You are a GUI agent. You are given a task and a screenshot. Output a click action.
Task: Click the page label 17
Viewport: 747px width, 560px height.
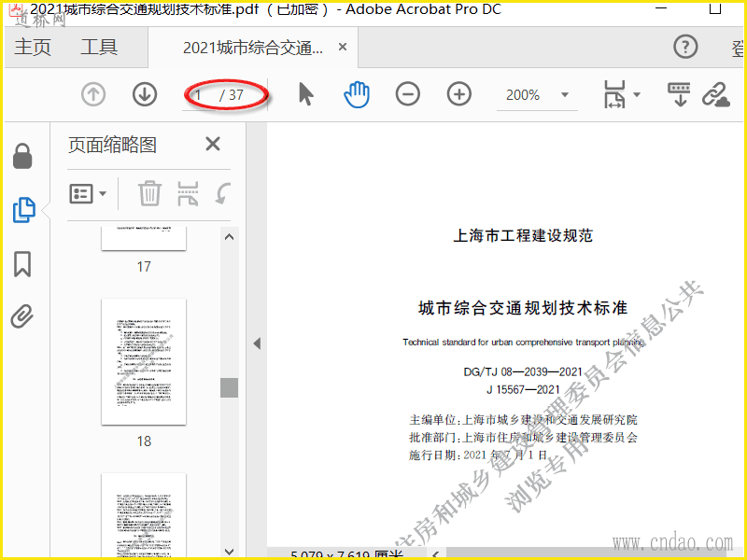tap(144, 267)
